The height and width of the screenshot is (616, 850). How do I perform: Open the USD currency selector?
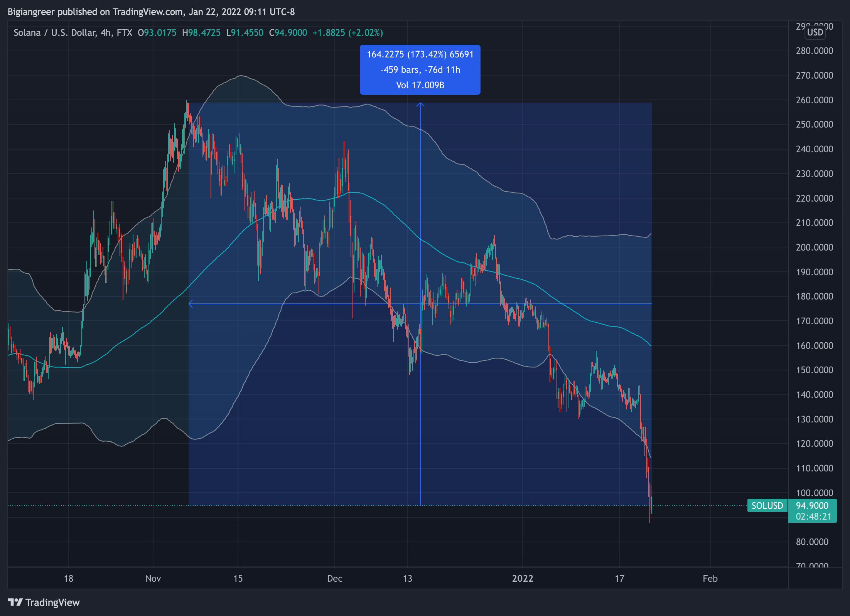815,32
